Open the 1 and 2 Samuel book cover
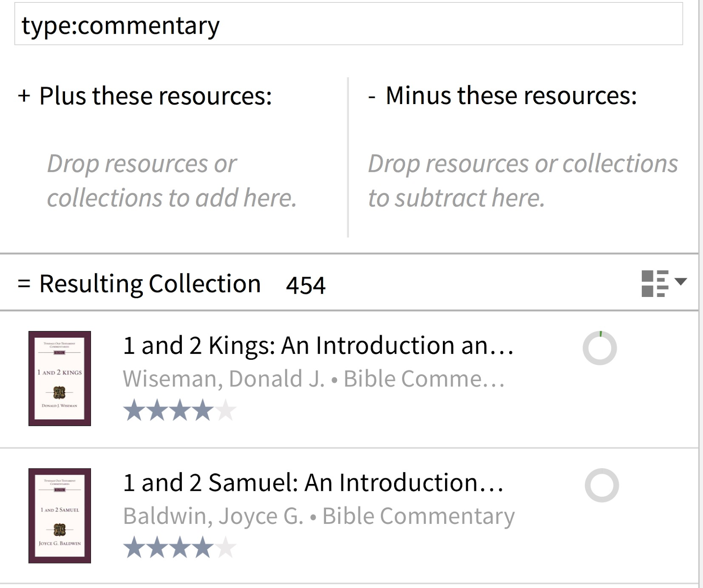This screenshot has width=703, height=588. point(60,516)
